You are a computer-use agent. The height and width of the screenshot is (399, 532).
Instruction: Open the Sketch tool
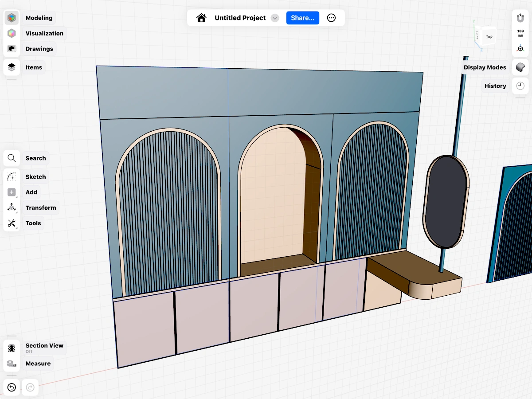click(12, 177)
